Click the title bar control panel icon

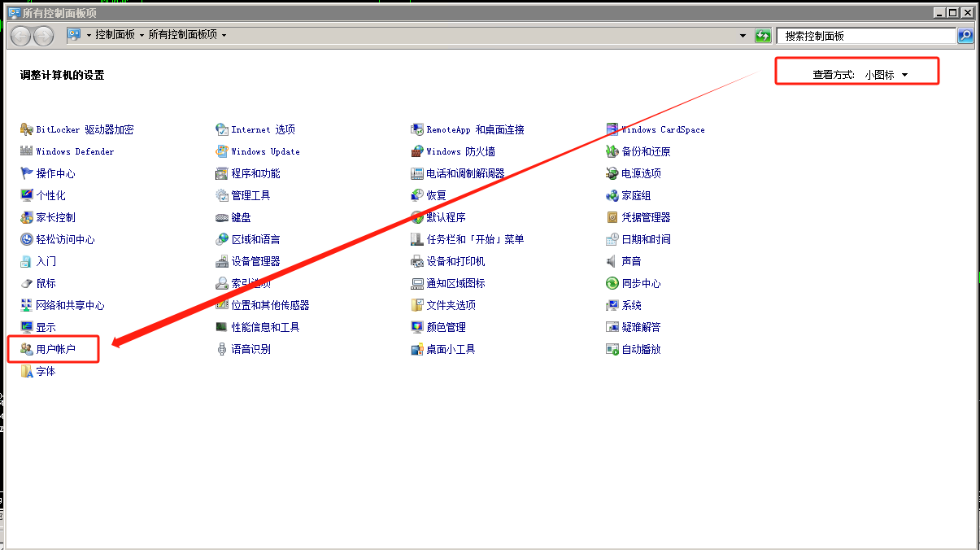(14, 12)
